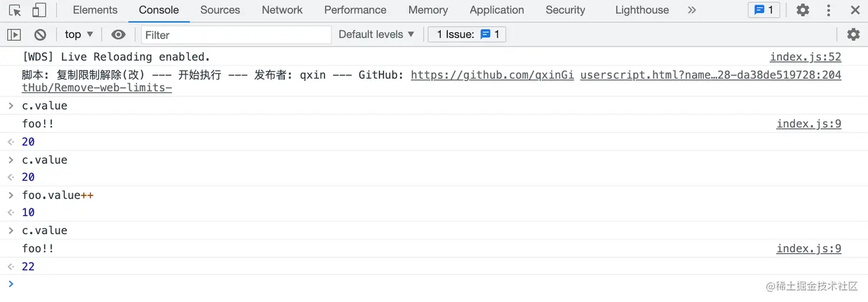Viewport: 868px width, 302px height.
Task: Show the console sidebar panel
Action: coord(14,34)
